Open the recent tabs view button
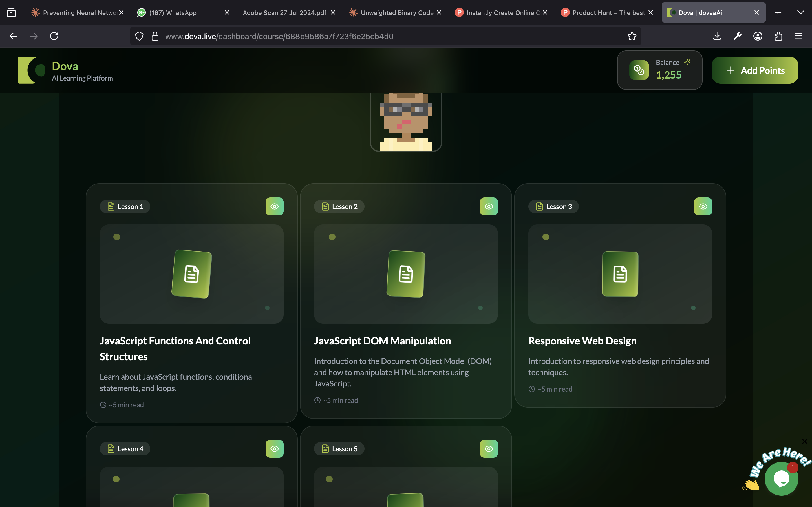The width and height of the screenshot is (812, 507). pos(11,13)
